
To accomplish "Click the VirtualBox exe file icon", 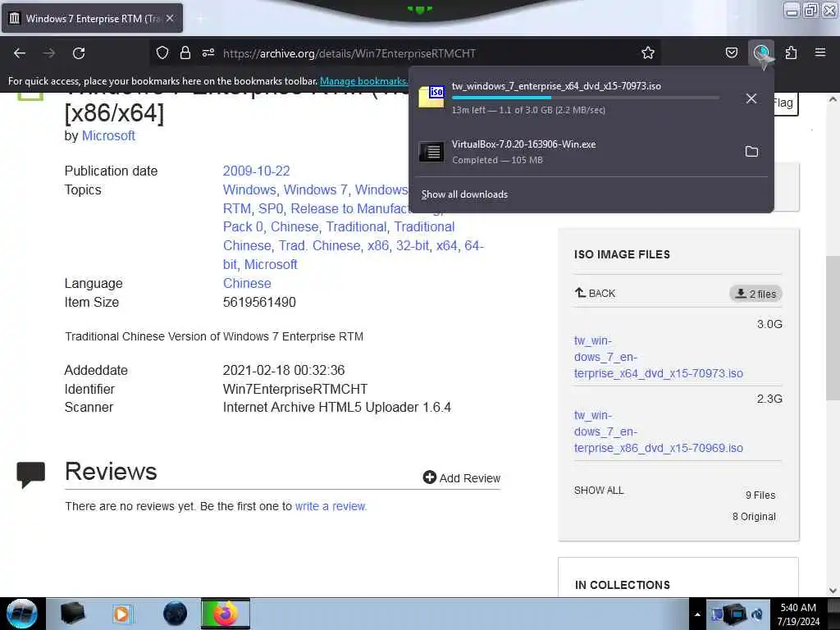I will 431,152.
